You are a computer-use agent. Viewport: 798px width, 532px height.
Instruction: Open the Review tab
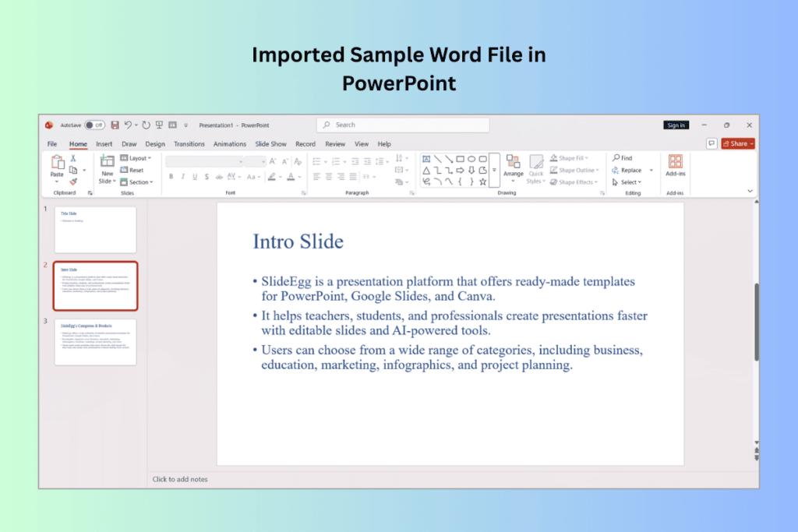tap(335, 144)
